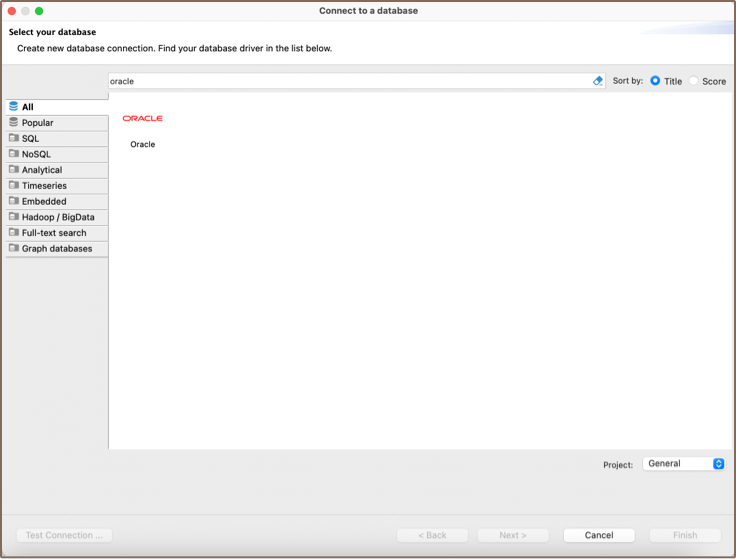Switch to the Full-text search category tab
The height and width of the screenshot is (559, 736).
pyautogui.click(x=57, y=233)
